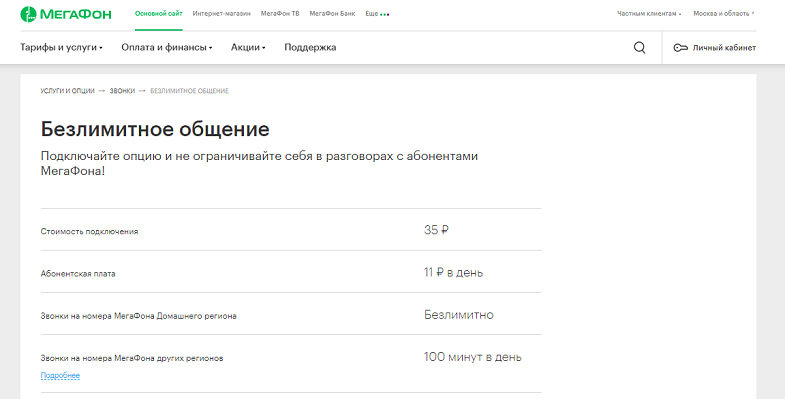785x399 pixels.
Task: Open the Еще three-dots menu
Action: (x=377, y=14)
